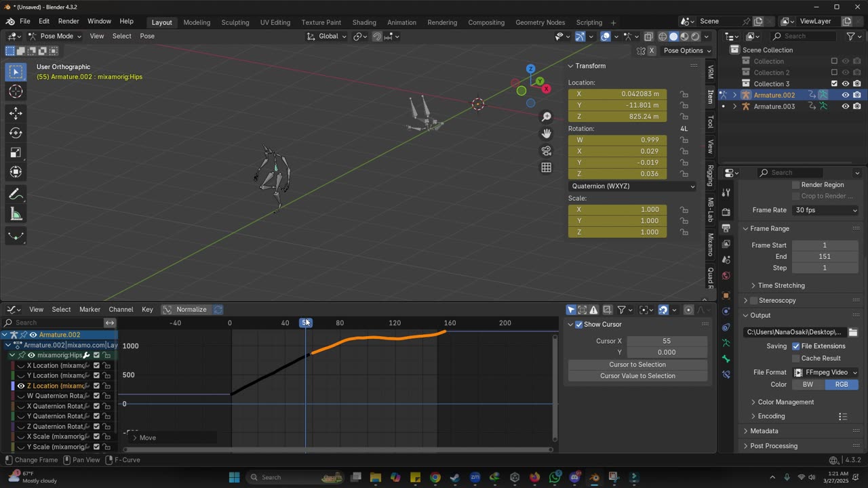Switch to Sculpting workspace tab
The width and height of the screenshot is (868, 488).
click(x=235, y=22)
